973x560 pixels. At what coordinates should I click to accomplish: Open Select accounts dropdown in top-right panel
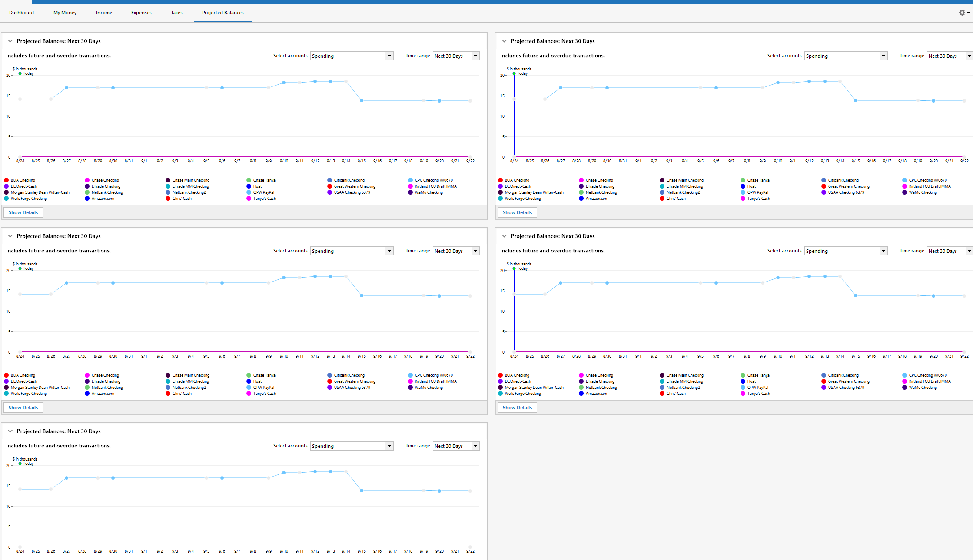tap(845, 56)
